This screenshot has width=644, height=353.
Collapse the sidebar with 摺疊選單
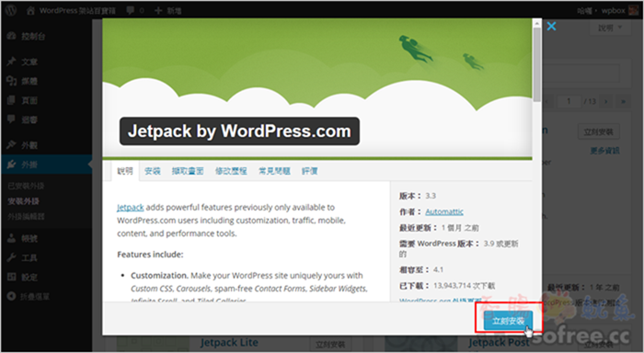pyautogui.click(x=28, y=296)
